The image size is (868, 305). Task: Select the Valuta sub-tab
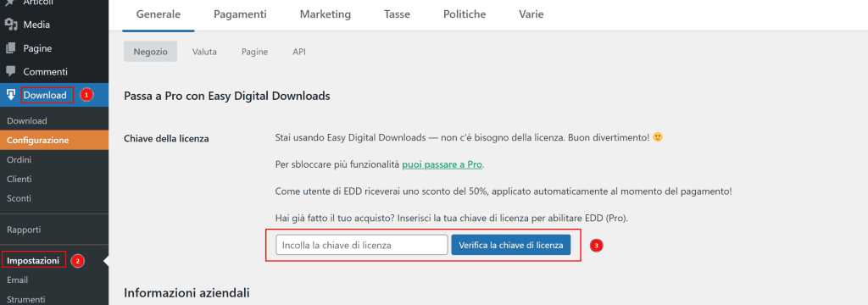click(204, 52)
